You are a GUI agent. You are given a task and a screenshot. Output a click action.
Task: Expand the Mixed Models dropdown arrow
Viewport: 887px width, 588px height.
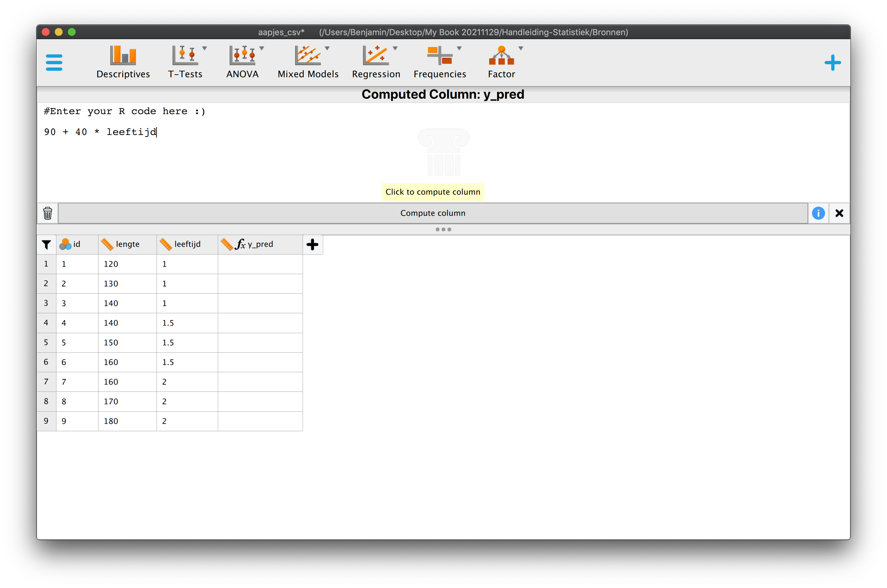pyautogui.click(x=327, y=48)
